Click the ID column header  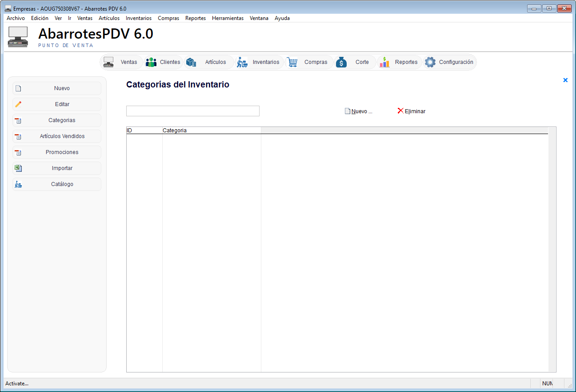pyautogui.click(x=144, y=131)
